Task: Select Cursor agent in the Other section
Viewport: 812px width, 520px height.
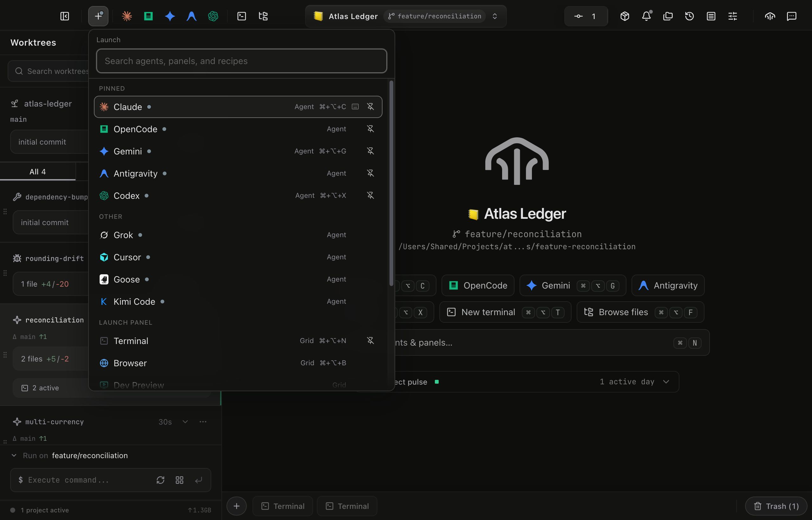Action: [238, 257]
